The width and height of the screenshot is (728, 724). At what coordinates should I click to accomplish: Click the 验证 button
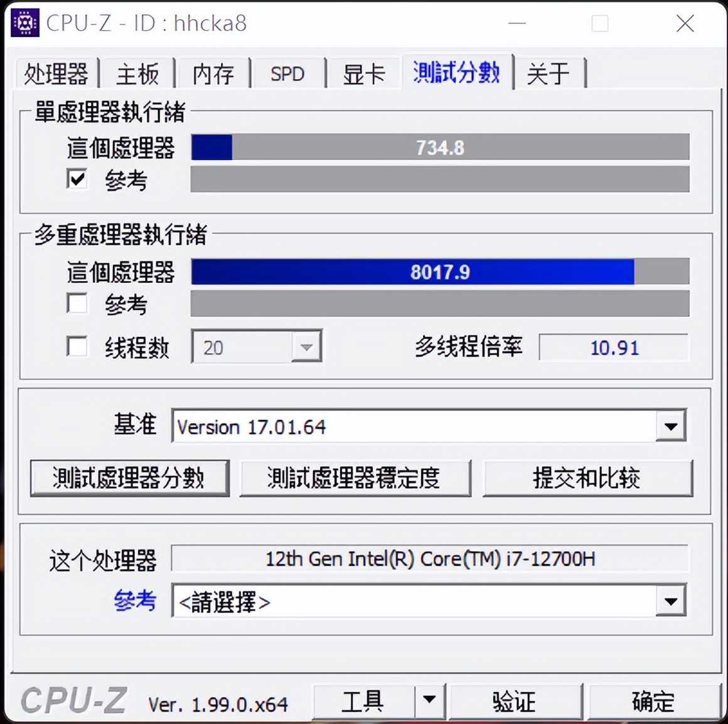click(516, 701)
